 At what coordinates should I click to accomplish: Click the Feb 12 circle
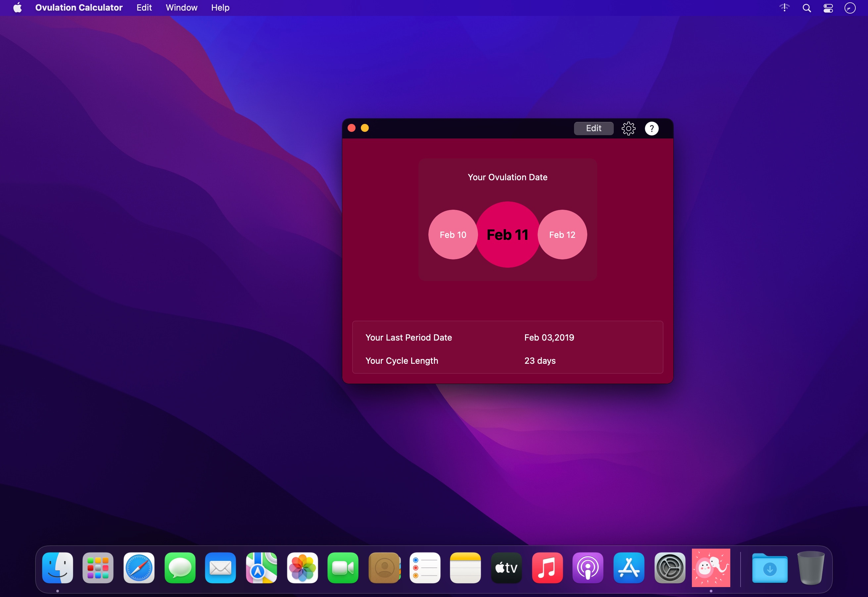point(562,235)
